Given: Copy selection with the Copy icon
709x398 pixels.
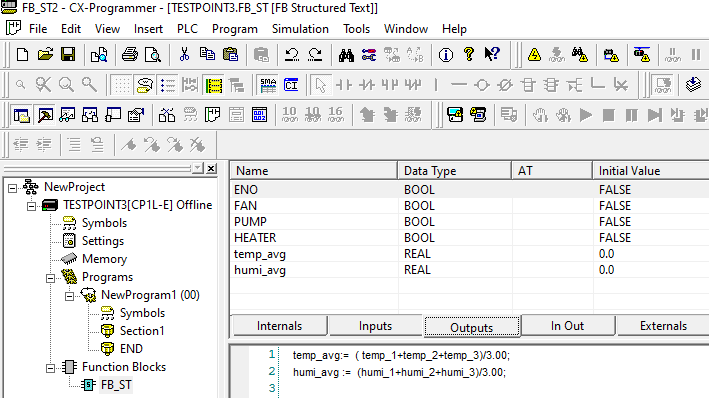Looking at the screenshot, I should pos(207,55).
